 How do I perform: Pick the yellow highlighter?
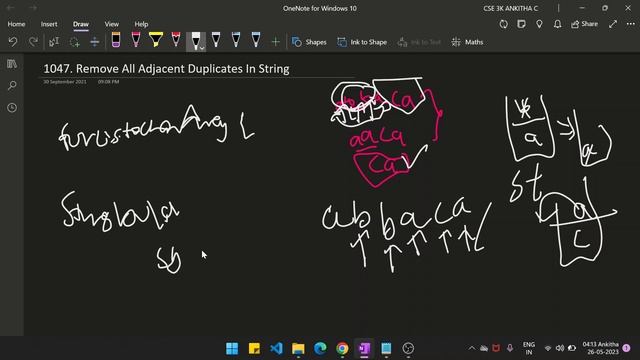156,40
